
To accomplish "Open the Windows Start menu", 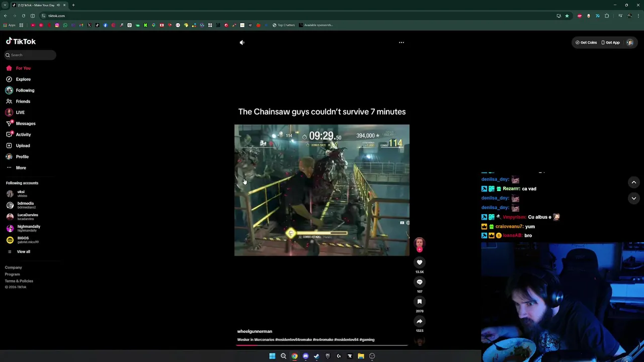I will tap(272, 356).
